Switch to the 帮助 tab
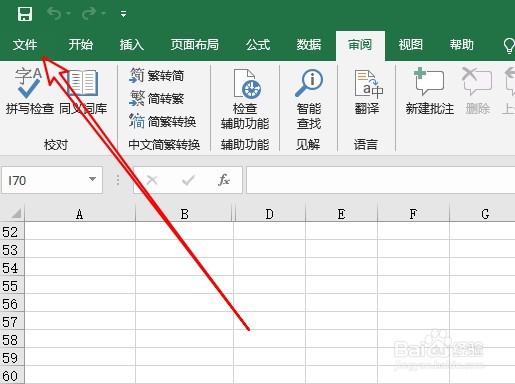 [x=462, y=45]
